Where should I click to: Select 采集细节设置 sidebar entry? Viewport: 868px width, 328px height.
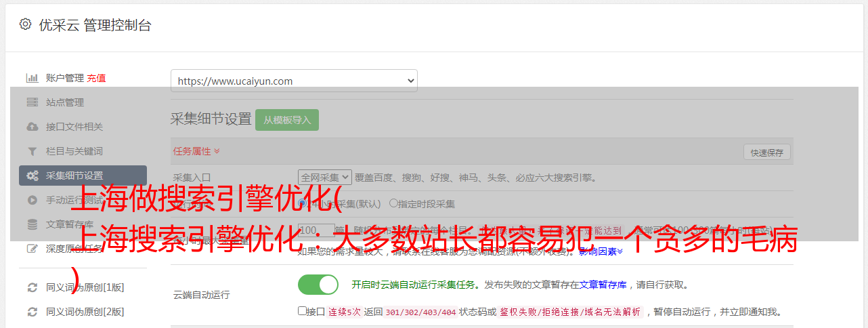(x=83, y=176)
